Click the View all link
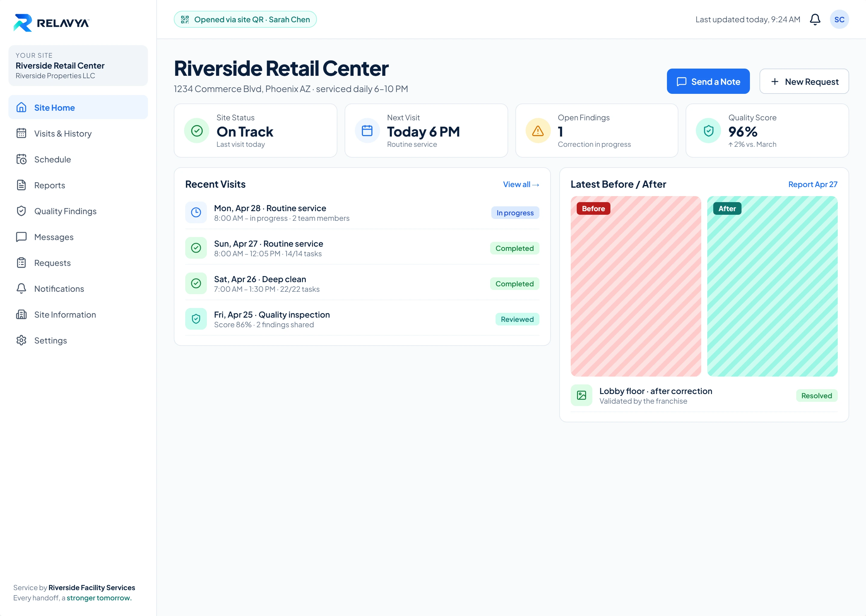866x616 pixels. (x=521, y=184)
